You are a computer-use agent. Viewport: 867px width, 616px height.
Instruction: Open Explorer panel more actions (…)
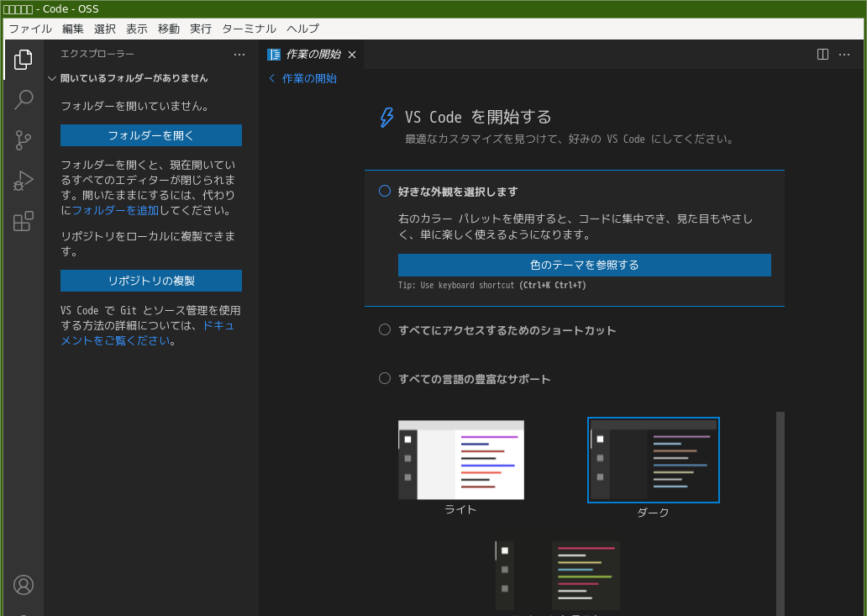[239, 54]
